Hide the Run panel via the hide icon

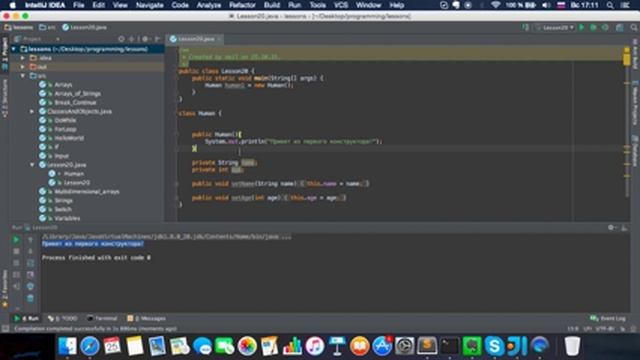(x=624, y=228)
